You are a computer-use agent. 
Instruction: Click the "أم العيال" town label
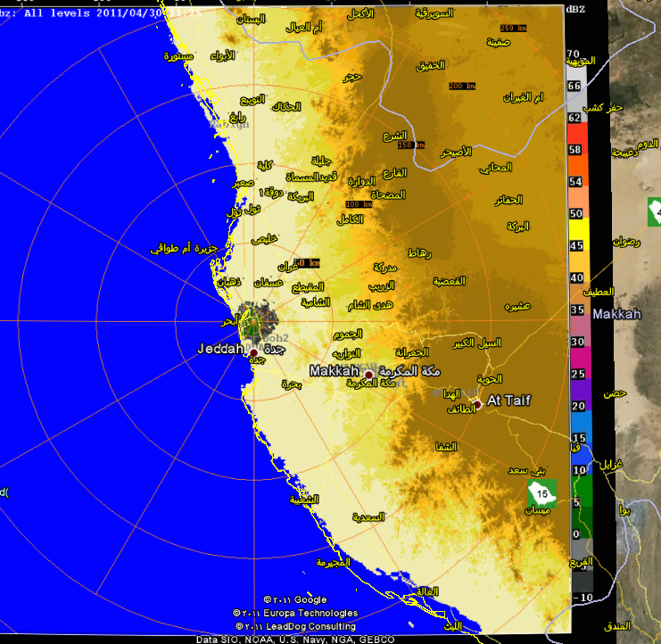(303, 28)
